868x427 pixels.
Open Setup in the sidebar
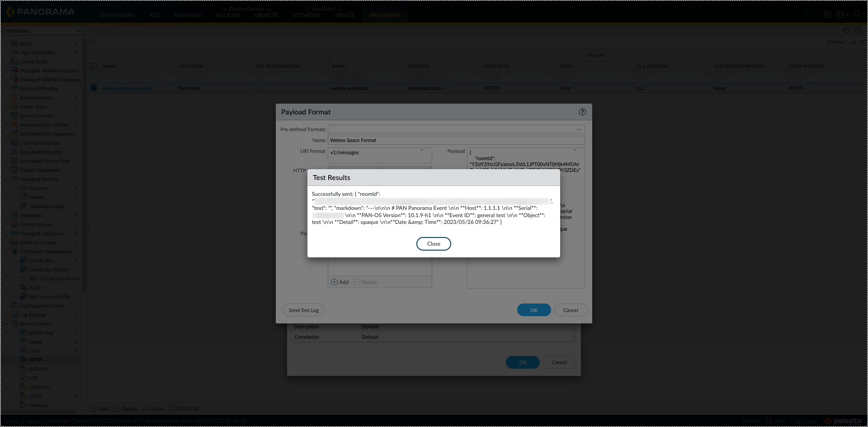pyautogui.click(x=26, y=43)
